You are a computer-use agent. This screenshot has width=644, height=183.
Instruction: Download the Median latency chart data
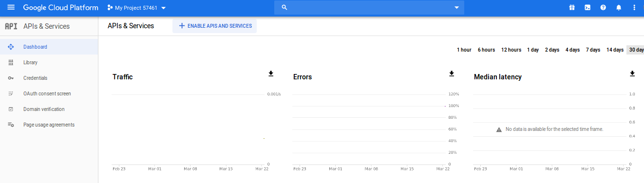(632, 73)
